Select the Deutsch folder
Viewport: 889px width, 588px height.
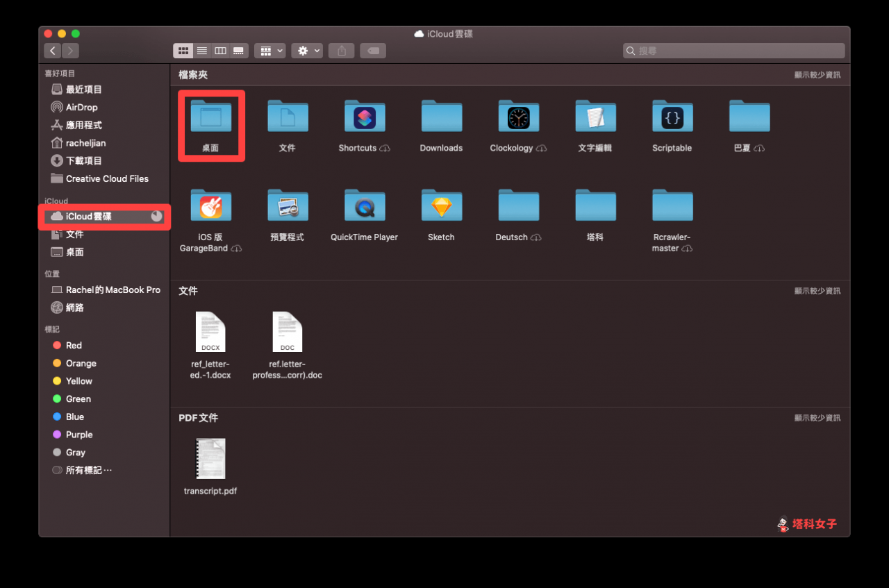coord(518,205)
